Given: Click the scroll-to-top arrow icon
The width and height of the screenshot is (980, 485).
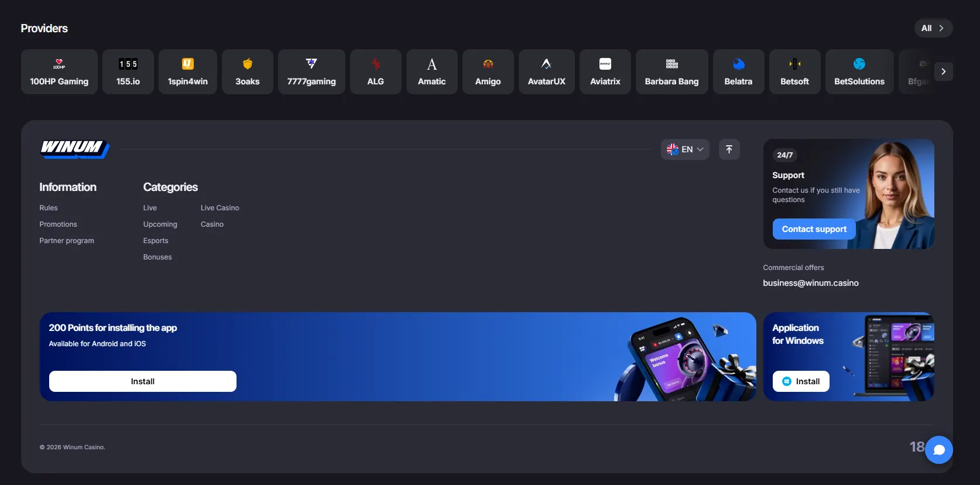Looking at the screenshot, I should [x=729, y=149].
